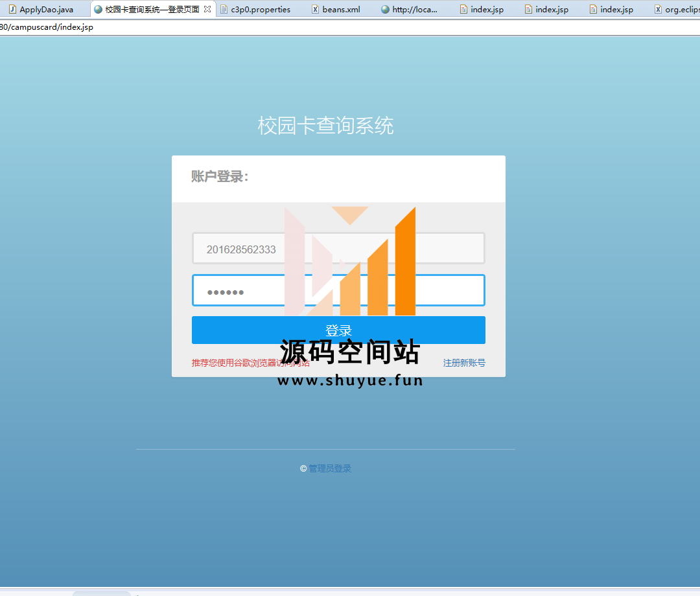Screen dimensions: 700x596
Task: Click the c3p0.properties file icon
Action: pyautogui.click(x=224, y=10)
